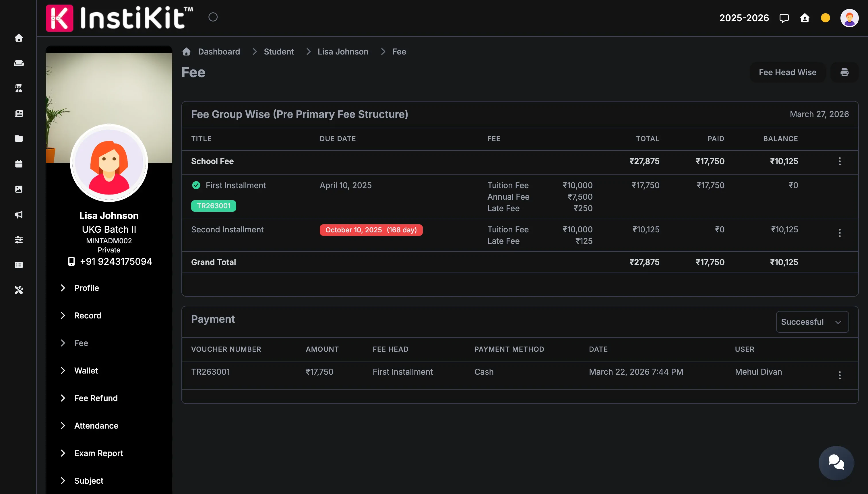The height and width of the screenshot is (494, 868).
Task: Expand the Wallet section
Action: click(86, 371)
